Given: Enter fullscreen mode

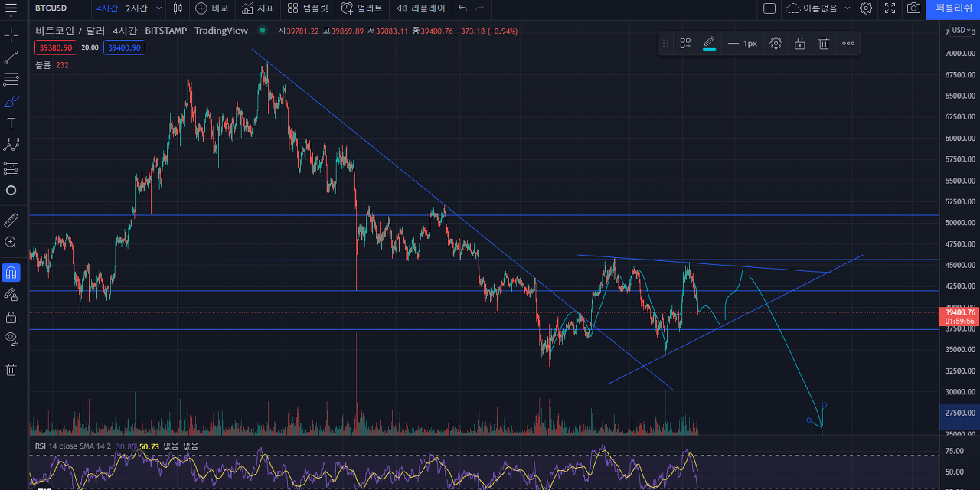Looking at the screenshot, I should [x=890, y=8].
